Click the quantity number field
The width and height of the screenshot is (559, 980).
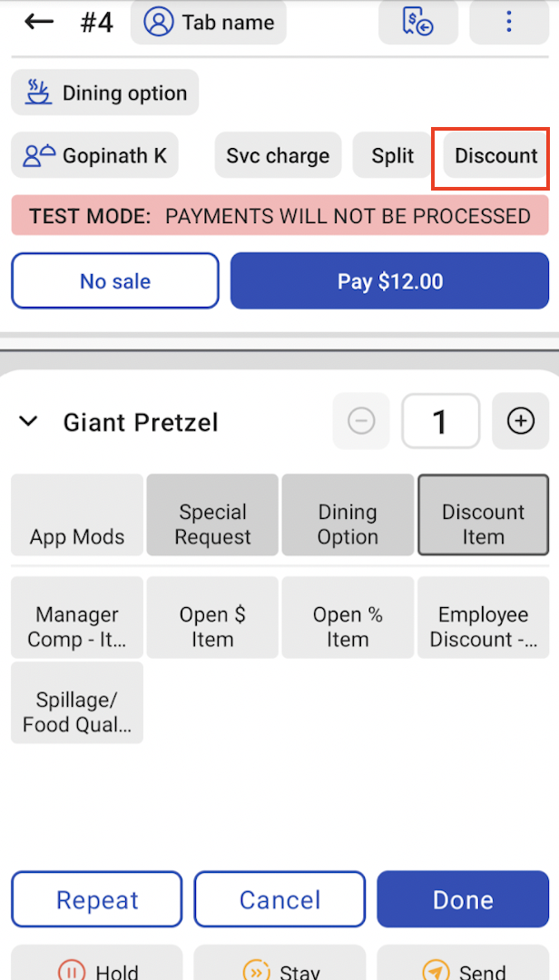(440, 422)
